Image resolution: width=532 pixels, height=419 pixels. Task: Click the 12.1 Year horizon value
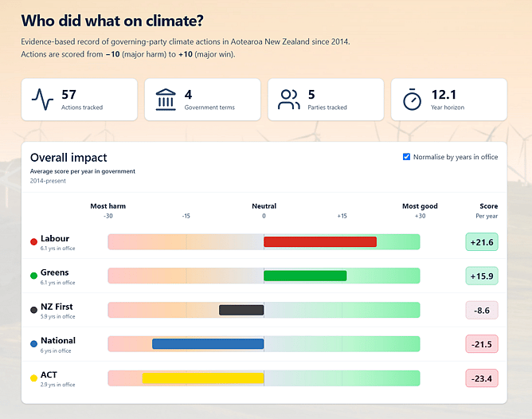coord(444,95)
